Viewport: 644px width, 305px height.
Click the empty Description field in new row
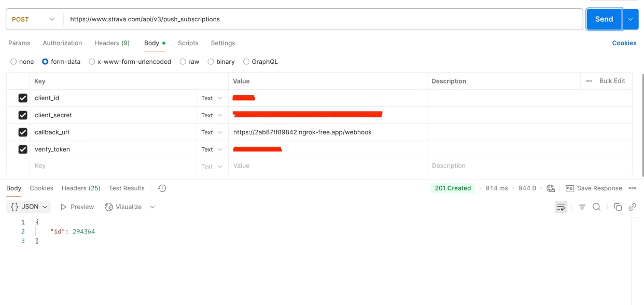(x=529, y=166)
